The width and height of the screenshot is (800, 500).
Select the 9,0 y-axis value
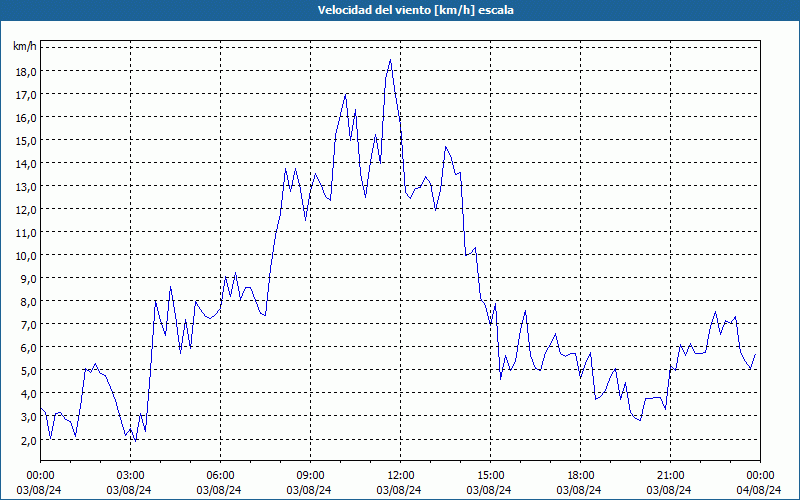28,279
